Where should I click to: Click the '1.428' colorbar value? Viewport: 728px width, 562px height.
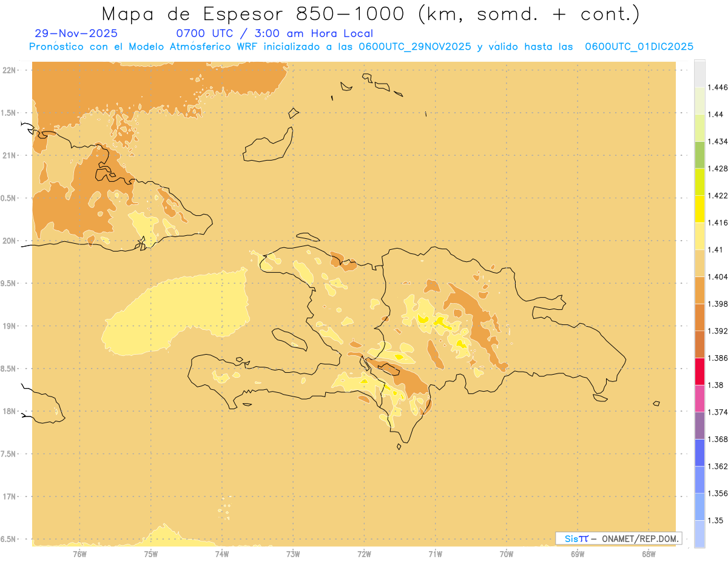click(x=718, y=169)
